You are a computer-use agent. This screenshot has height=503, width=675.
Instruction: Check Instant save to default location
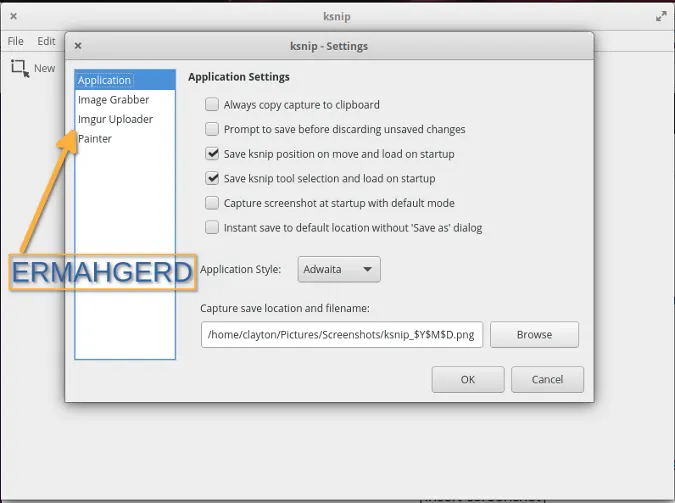point(212,227)
